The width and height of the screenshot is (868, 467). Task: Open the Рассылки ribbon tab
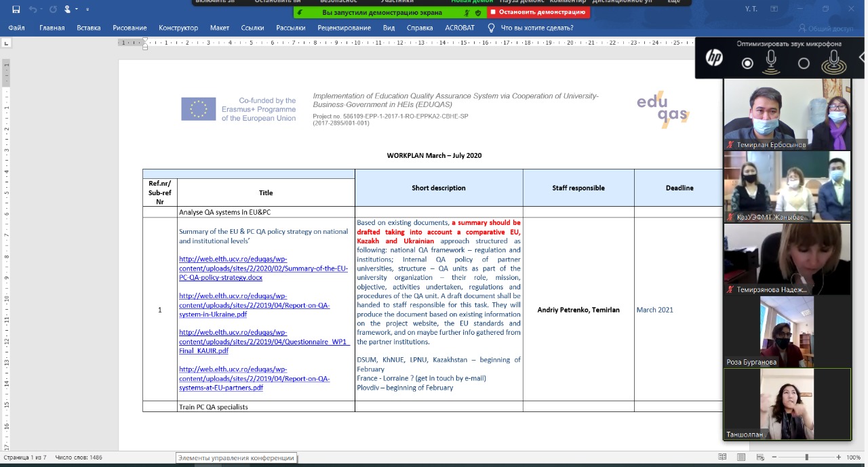coord(291,28)
